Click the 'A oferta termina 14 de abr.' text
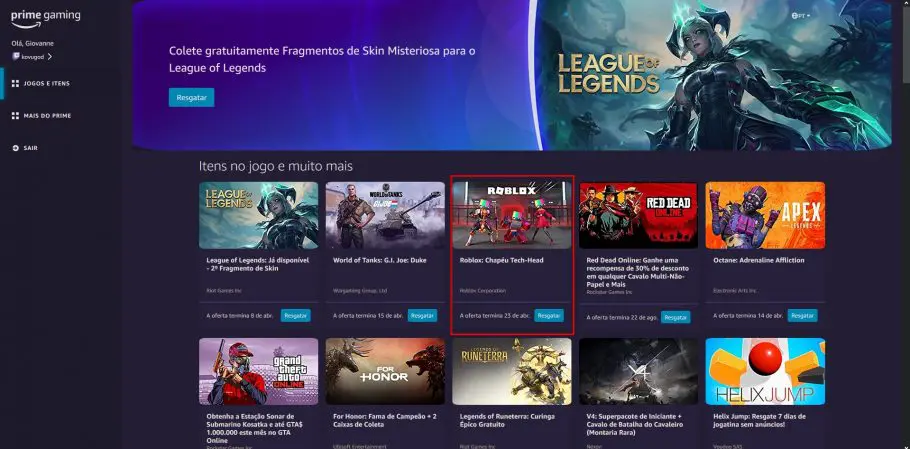 click(x=748, y=316)
